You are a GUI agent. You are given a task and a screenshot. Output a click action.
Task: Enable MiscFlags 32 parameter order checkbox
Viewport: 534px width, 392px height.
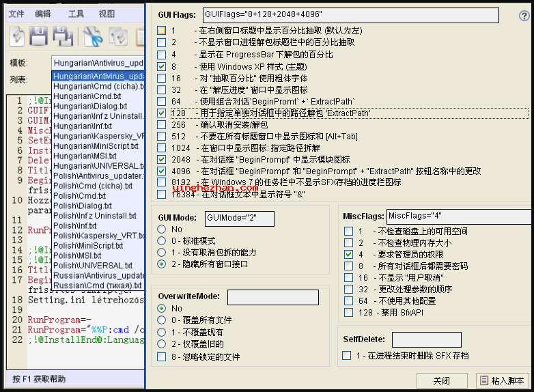click(348, 290)
